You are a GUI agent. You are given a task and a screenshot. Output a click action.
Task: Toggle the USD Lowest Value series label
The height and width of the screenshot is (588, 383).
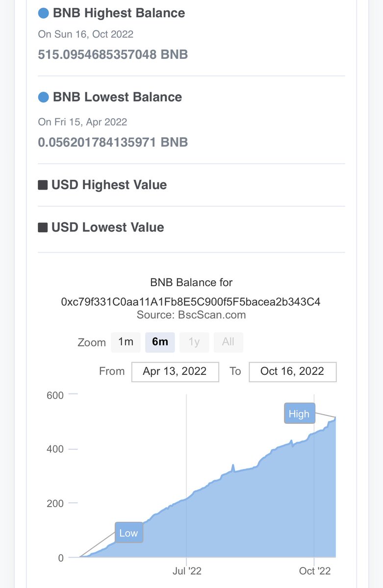(x=108, y=227)
